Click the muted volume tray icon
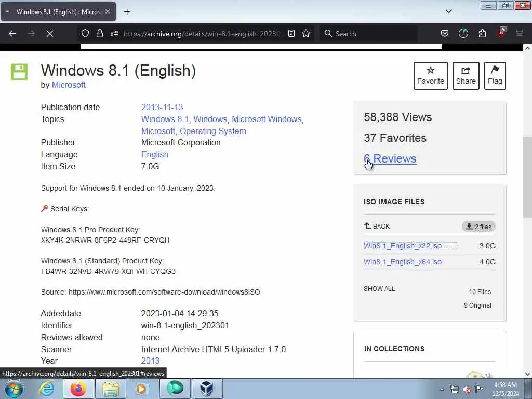This screenshot has width=532, height=399. (x=467, y=390)
